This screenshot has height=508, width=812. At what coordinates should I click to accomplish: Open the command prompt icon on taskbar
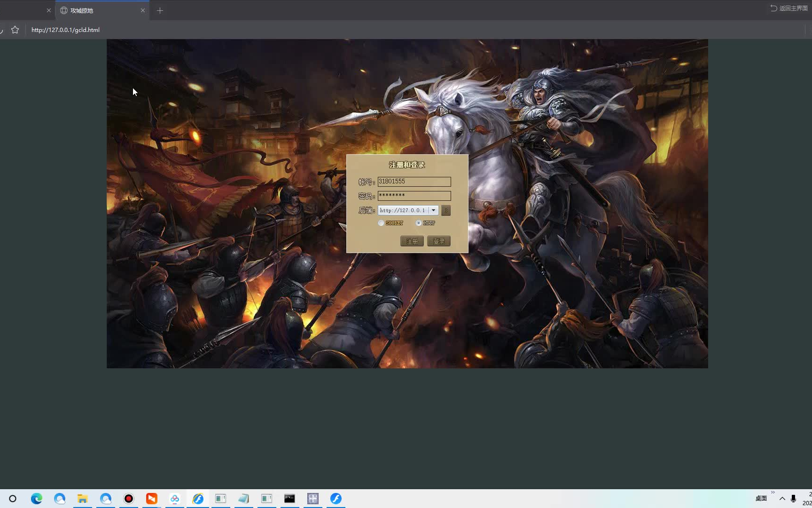tap(290, 499)
